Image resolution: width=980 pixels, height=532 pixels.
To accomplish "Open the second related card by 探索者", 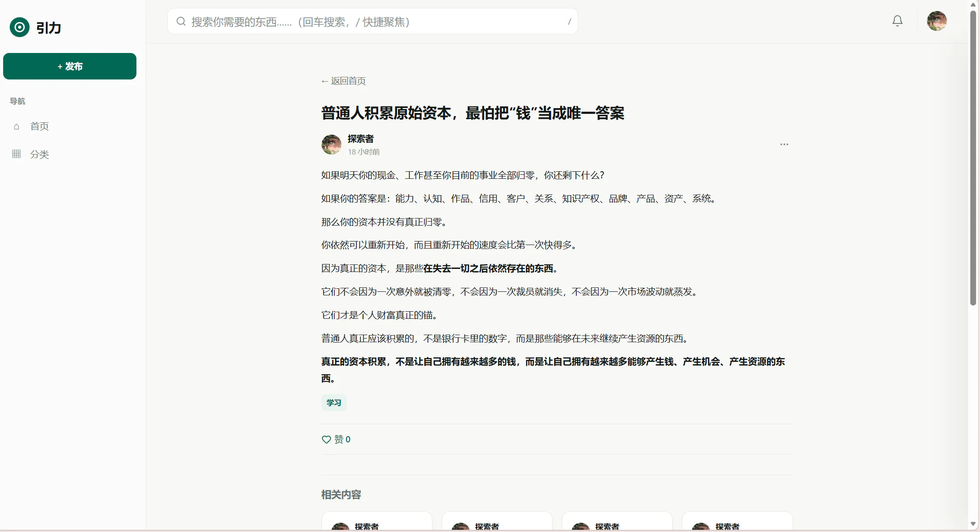I will (497, 521).
